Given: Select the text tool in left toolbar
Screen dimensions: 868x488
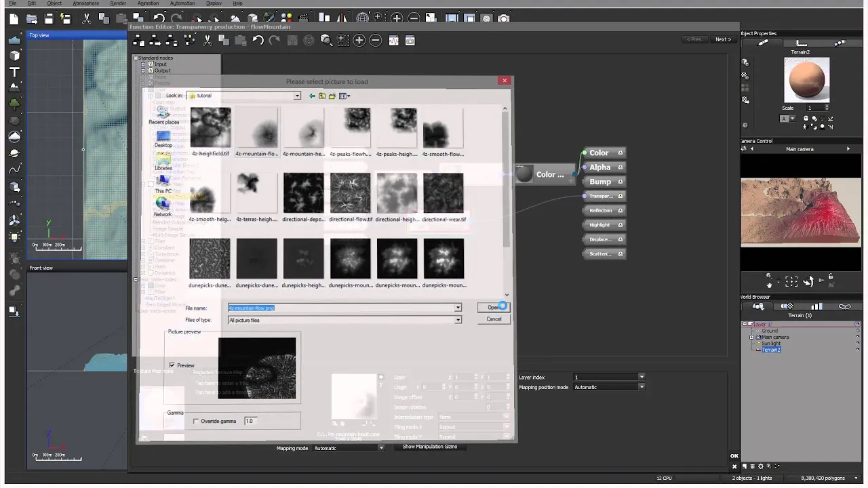Looking at the screenshot, I should tap(14, 71).
